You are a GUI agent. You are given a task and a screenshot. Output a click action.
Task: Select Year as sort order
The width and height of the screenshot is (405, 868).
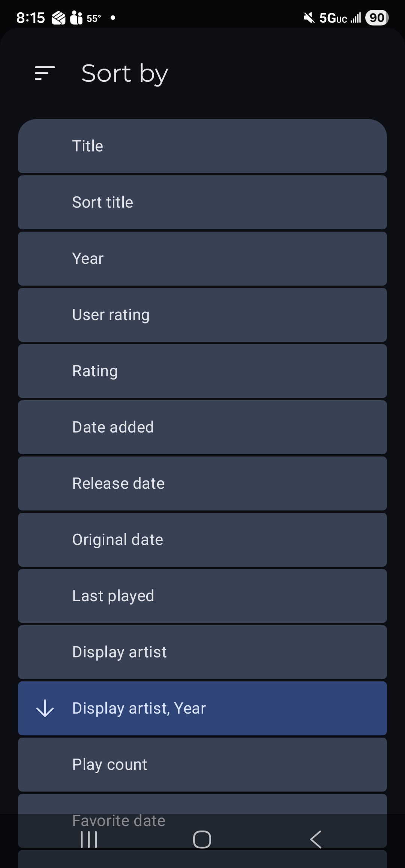coord(202,259)
